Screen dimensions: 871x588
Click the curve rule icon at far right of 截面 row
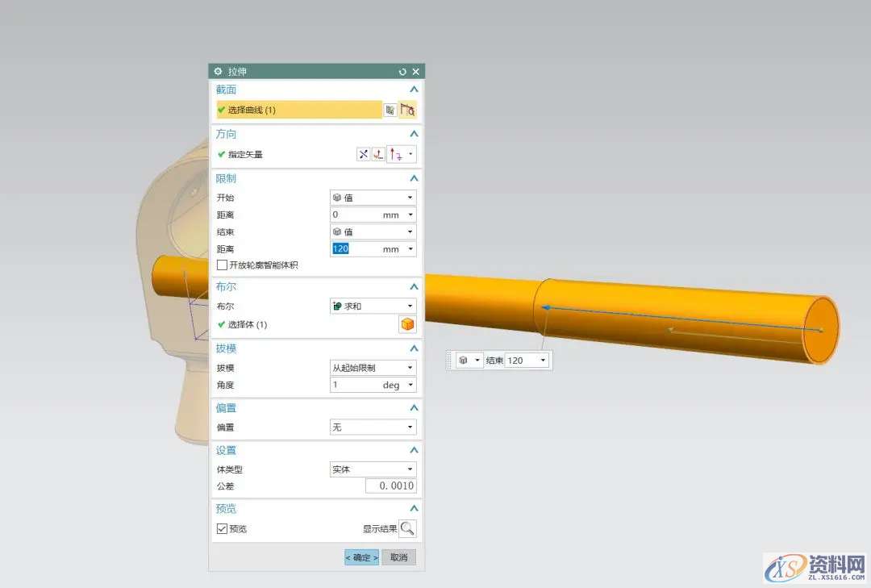click(x=408, y=110)
